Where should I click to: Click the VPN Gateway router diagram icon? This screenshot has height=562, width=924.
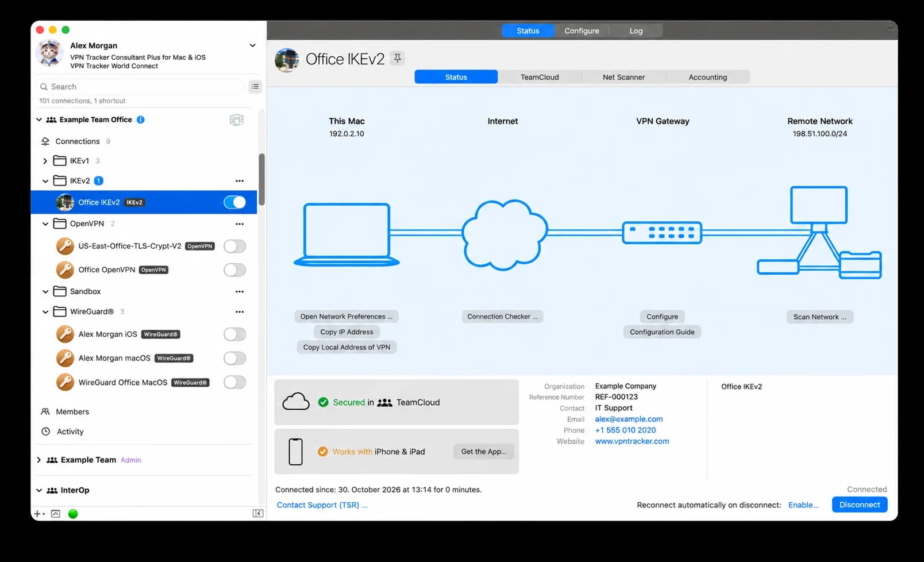tap(662, 232)
